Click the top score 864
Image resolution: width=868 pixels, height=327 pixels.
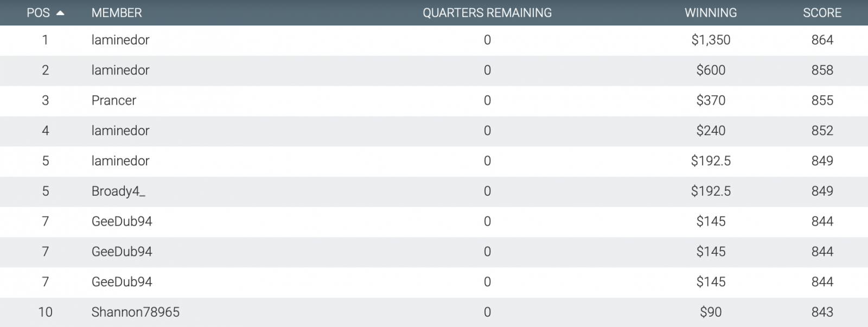click(x=822, y=40)
